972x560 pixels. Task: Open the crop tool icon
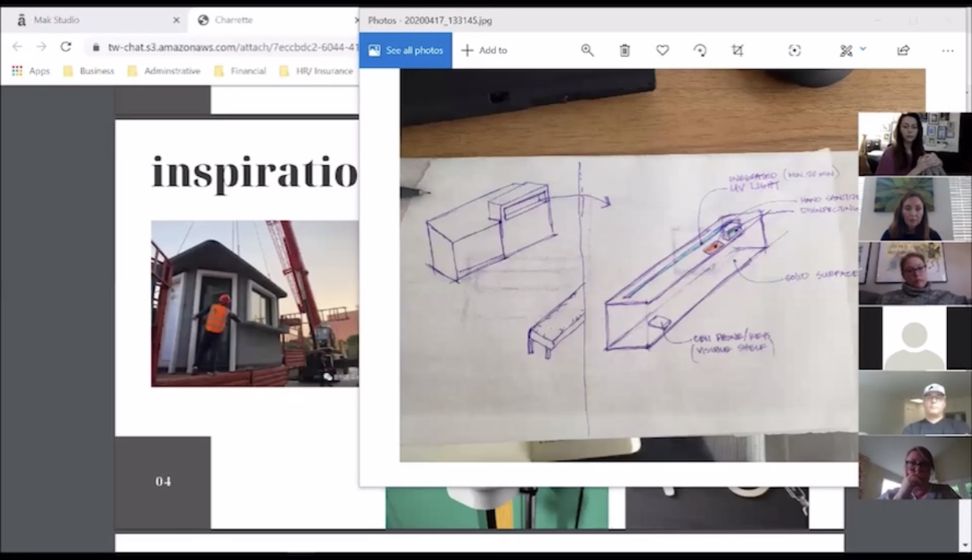[x=737, y=50]
